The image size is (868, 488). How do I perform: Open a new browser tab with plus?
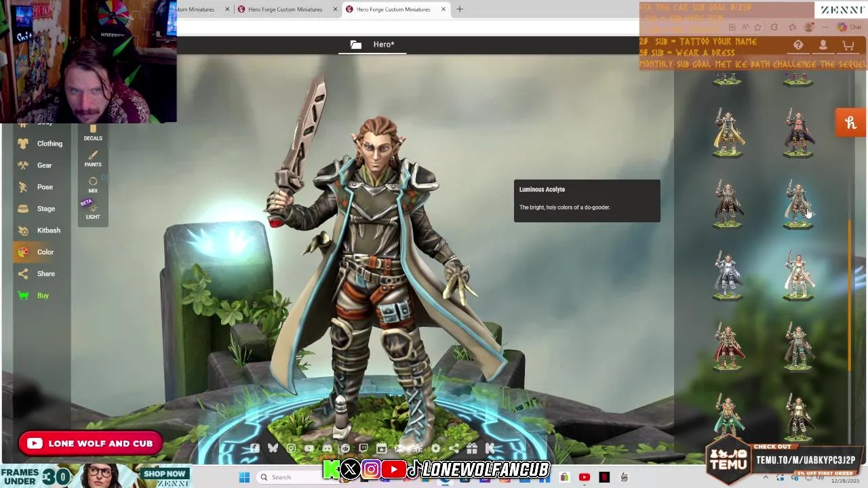pyautogui.click(x=460, y=9)
